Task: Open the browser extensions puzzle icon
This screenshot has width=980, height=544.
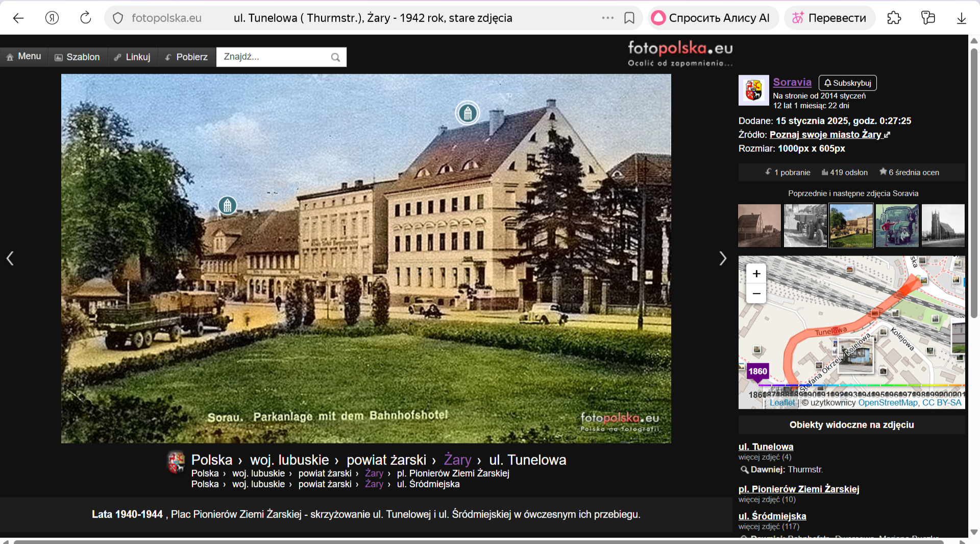Action: click(x=894, y=18)
